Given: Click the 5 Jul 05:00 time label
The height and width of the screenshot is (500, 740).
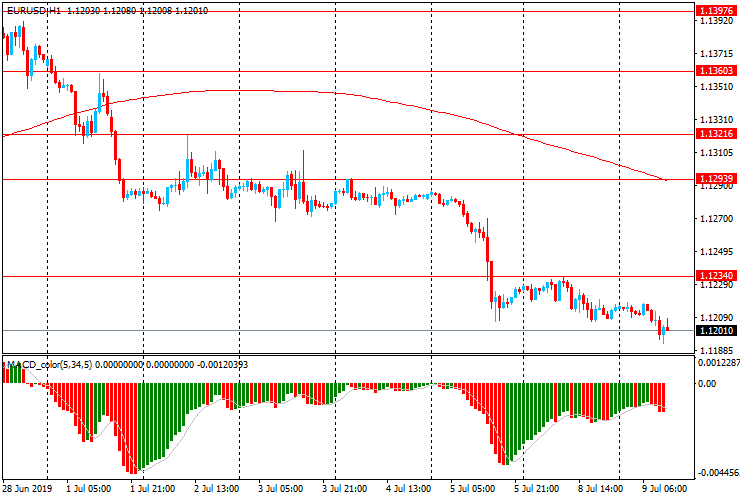Looking at the screenshot, I should click(x=473, y=488).
